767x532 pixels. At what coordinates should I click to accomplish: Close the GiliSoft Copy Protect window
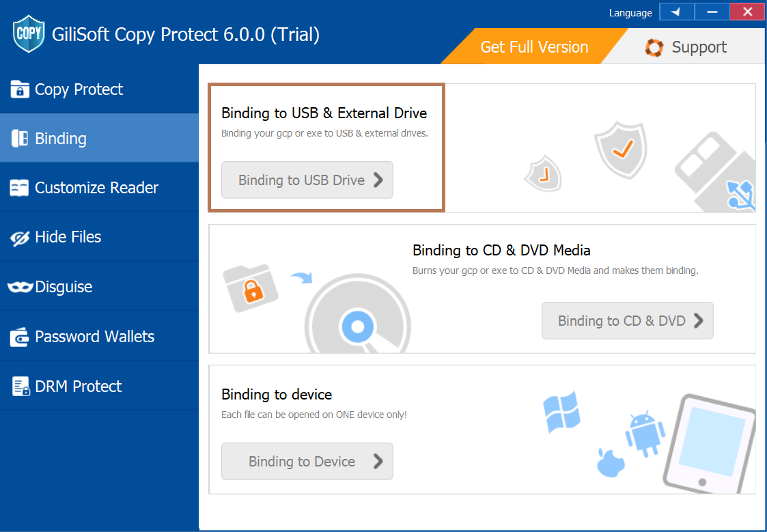point(747,12)
